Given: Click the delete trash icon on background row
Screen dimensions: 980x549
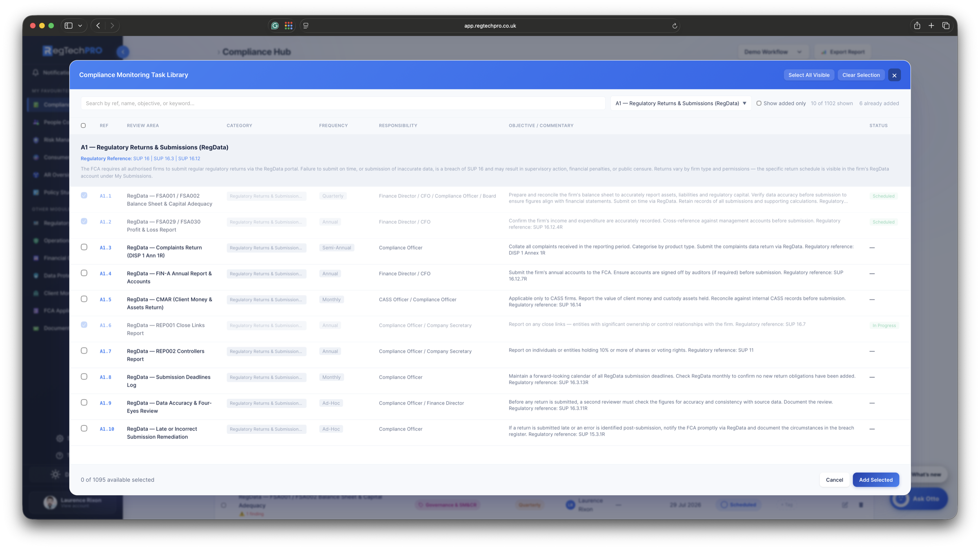Looking at the screenshot, I should click(861, 505).
